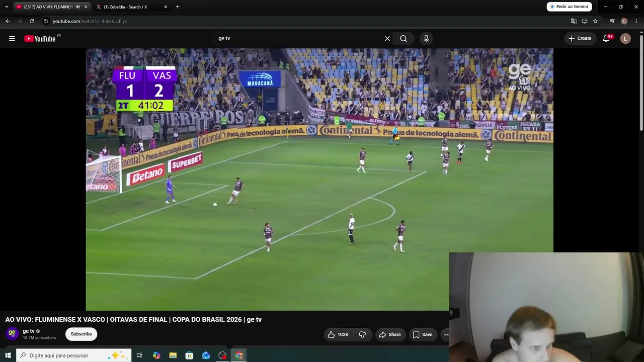This screenshot has height=362, width=644.
Task: Expand the tab search dropdown
Action: pos(7,7)
